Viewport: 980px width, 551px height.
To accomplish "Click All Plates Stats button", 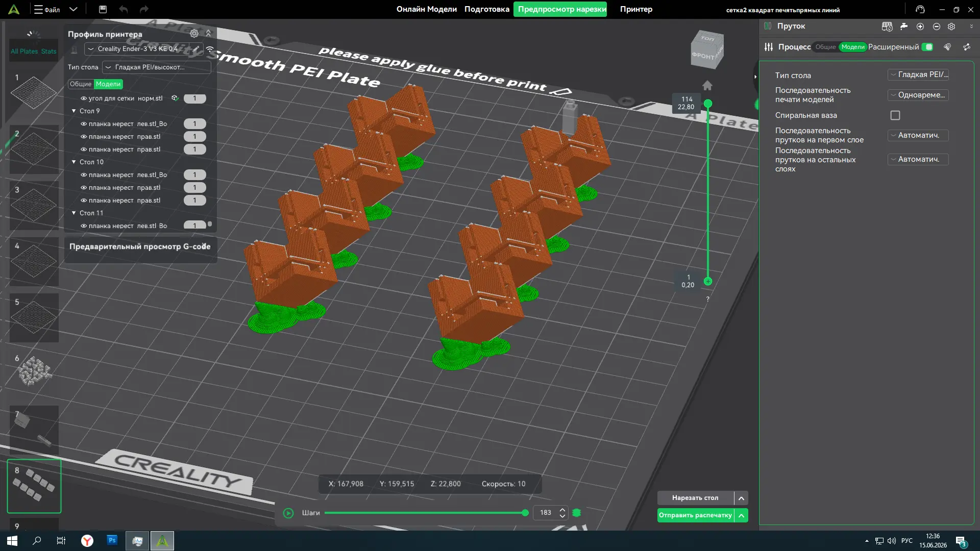I will [x=34, y=51].
